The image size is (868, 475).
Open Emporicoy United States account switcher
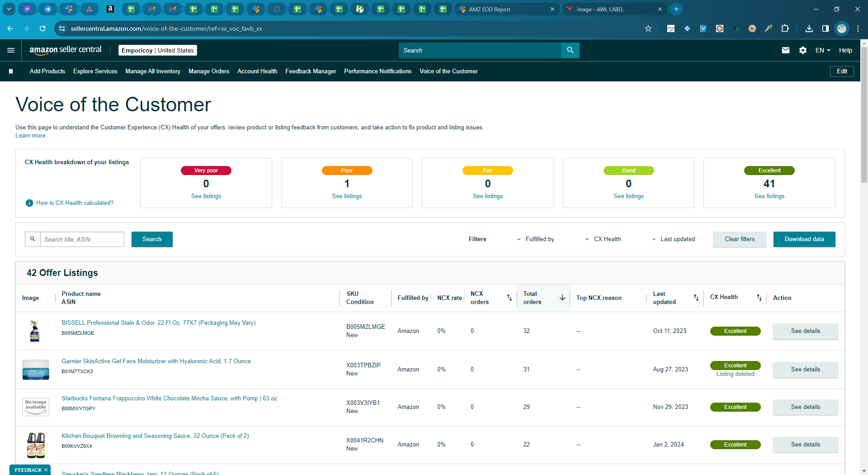(x=158, y=50)
